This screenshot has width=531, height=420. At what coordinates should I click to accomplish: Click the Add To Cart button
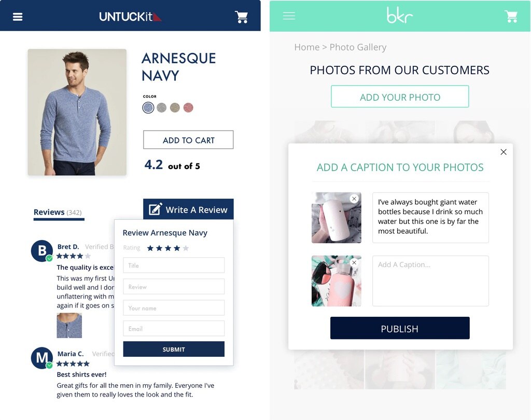(x=188, y=140)
